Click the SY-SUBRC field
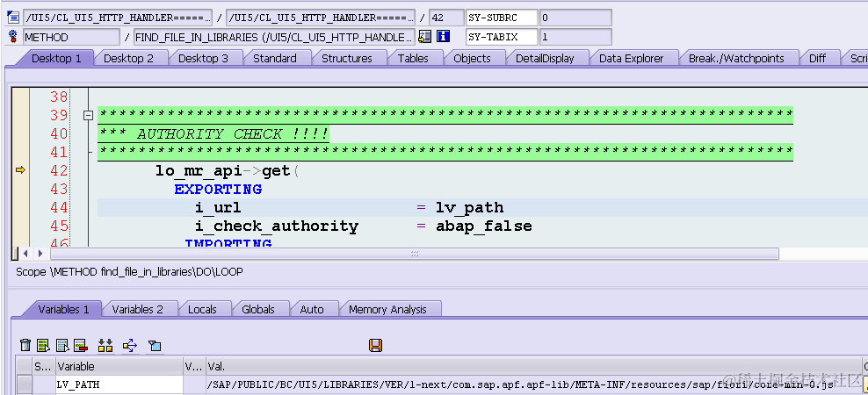 click(x=502, y=18)
